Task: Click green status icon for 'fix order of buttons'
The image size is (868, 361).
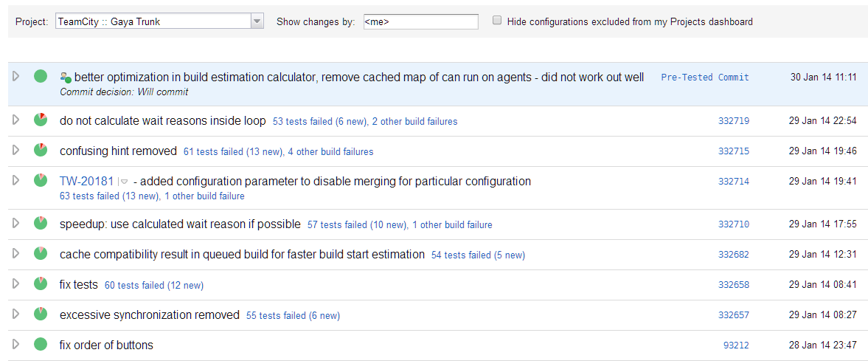Action: (41, 344)
